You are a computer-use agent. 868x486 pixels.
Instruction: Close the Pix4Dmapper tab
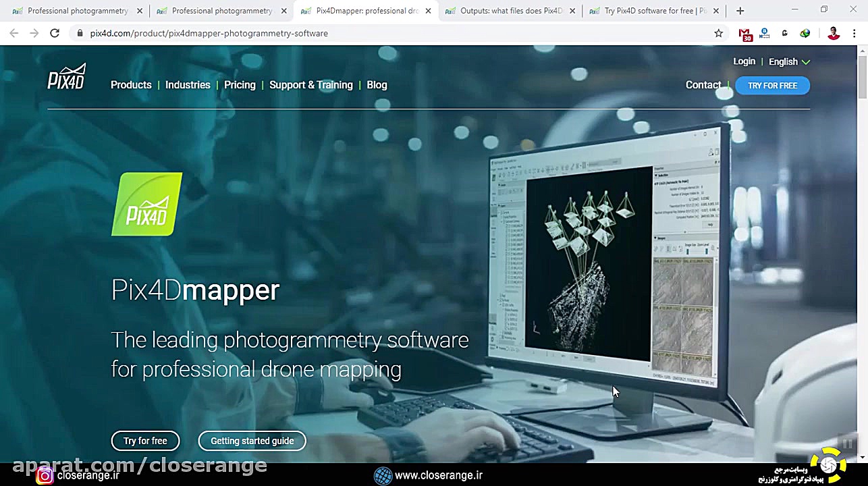click(x=428, y=11)
